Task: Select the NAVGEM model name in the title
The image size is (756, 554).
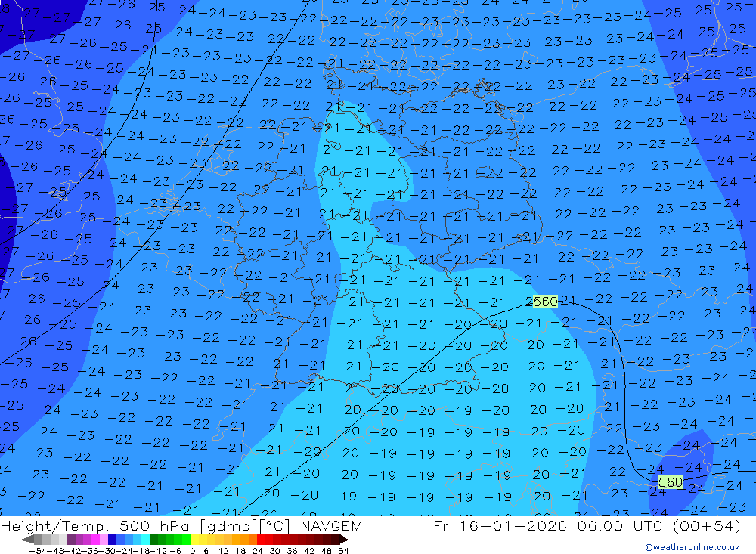Action: click(331, 526)
